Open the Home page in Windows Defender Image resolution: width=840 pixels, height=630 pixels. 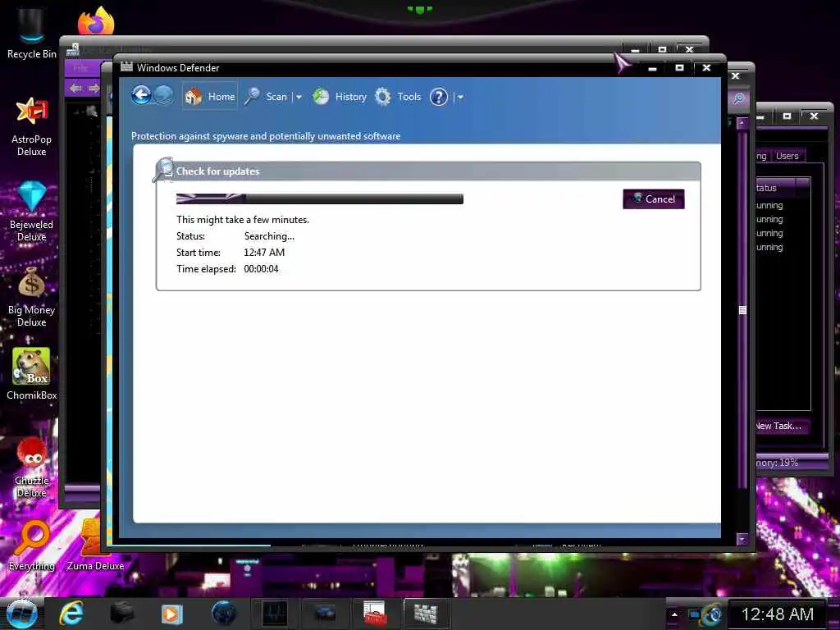pos(210,97)
